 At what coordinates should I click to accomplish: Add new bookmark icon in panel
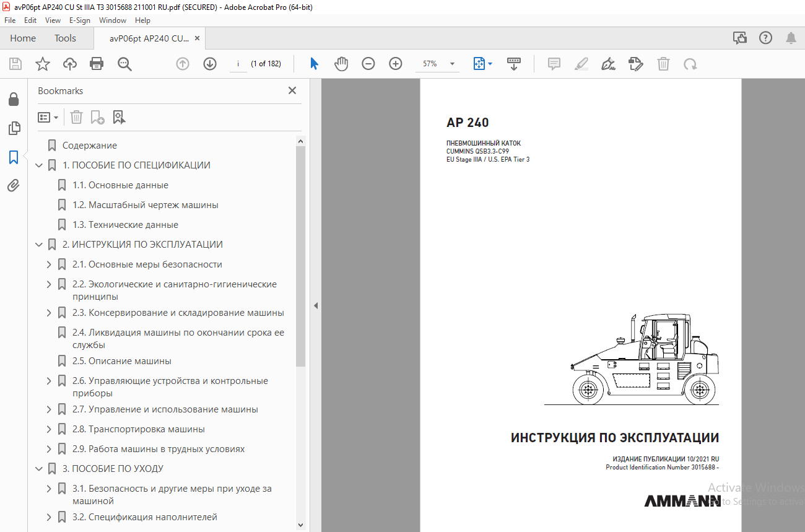[x=97, y=117]
